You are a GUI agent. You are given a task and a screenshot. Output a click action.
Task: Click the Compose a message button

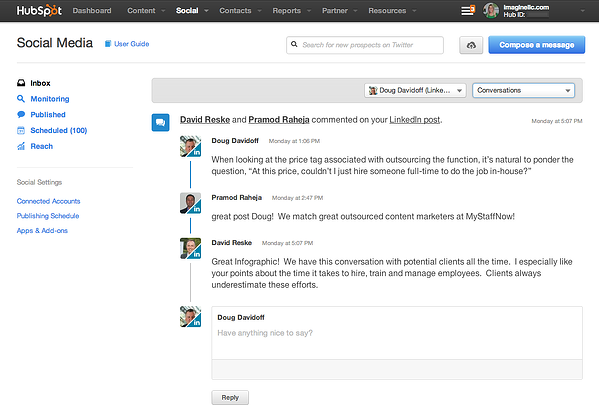[x=536, y=45]
